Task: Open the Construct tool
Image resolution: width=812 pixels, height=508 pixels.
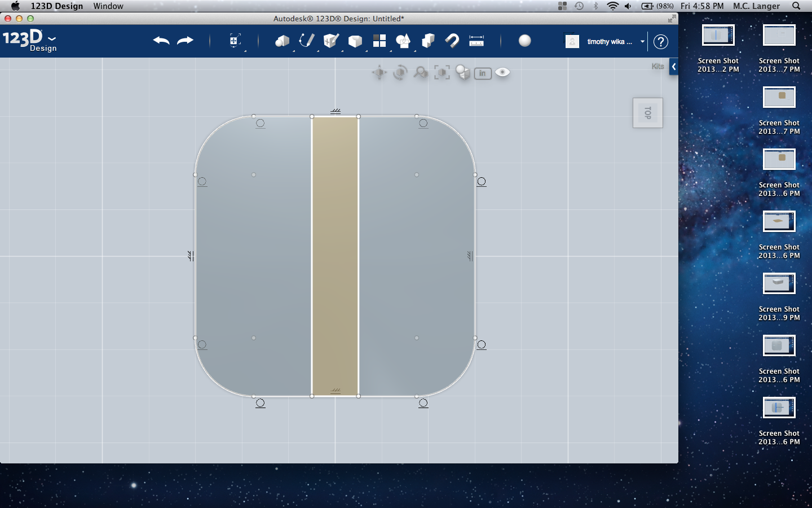Action: tap(330, 40)
